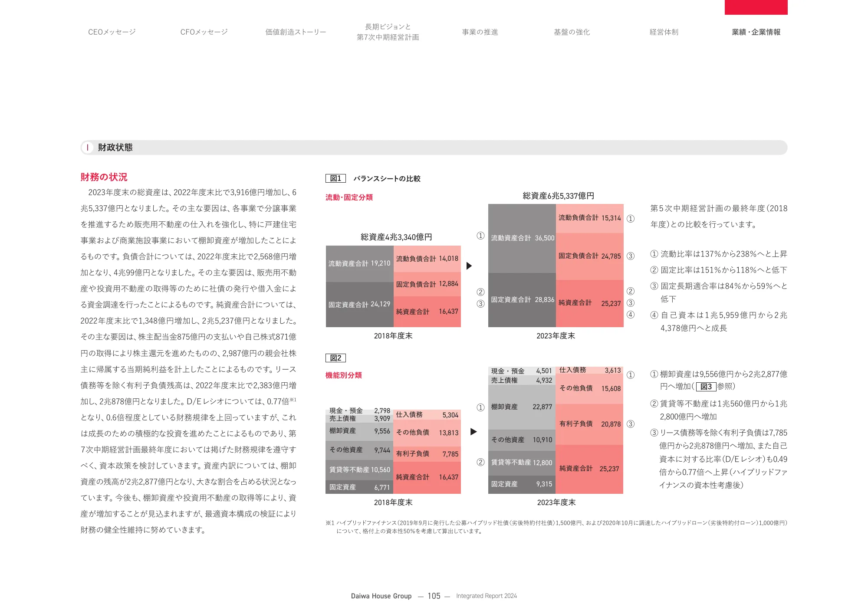Click 賃貸等不動産 12,800 block

pos(522,463)
